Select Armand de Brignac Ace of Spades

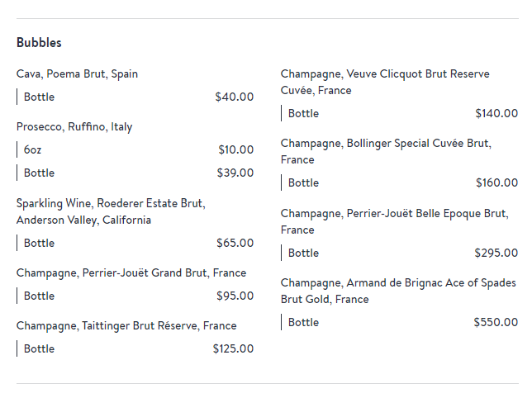(398, 291)
